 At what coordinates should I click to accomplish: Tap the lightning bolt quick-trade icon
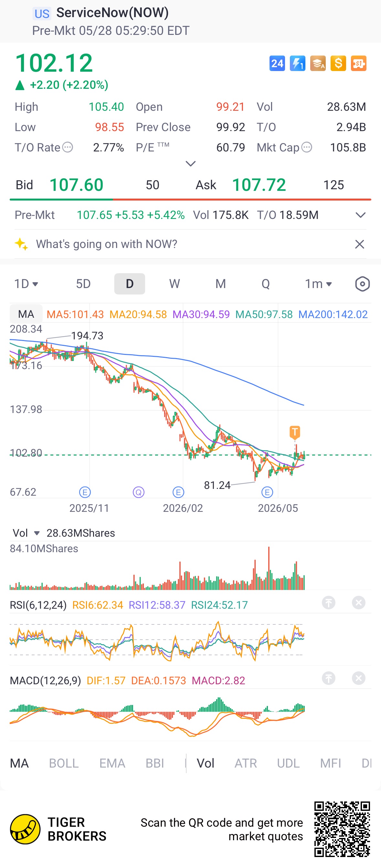[297, 63]
